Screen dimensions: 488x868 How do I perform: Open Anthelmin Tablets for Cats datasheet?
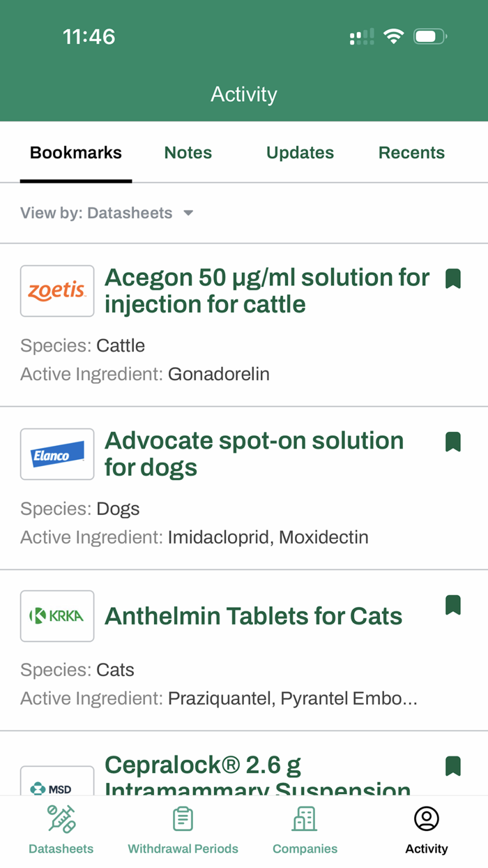coord(254,617)
